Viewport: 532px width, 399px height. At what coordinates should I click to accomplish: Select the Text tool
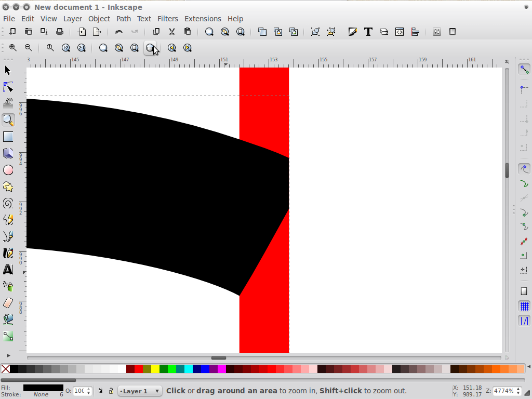[x=8, y=270]
